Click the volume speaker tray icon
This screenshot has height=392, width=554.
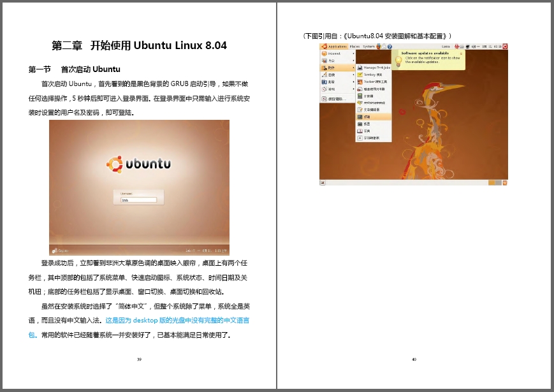tap(474, 47)
